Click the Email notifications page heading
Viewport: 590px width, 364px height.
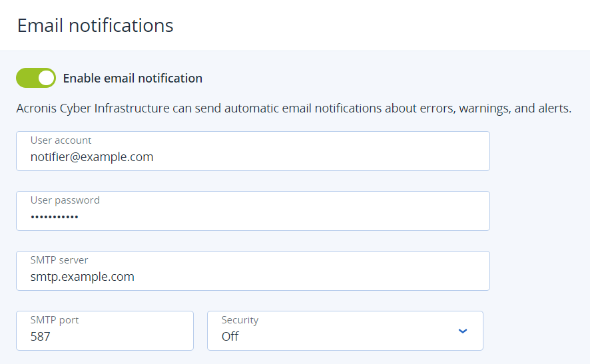95,25
